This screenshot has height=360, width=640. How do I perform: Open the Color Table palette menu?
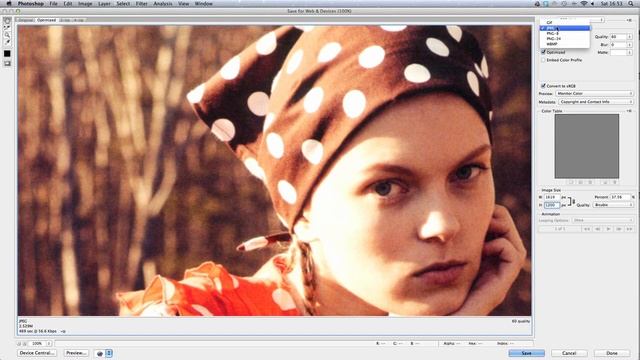click(629, 111)
